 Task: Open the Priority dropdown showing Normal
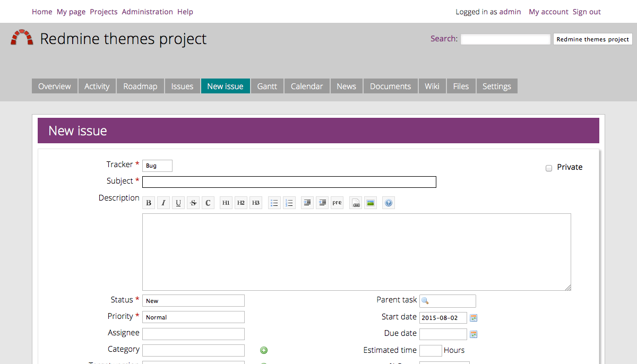193,317
